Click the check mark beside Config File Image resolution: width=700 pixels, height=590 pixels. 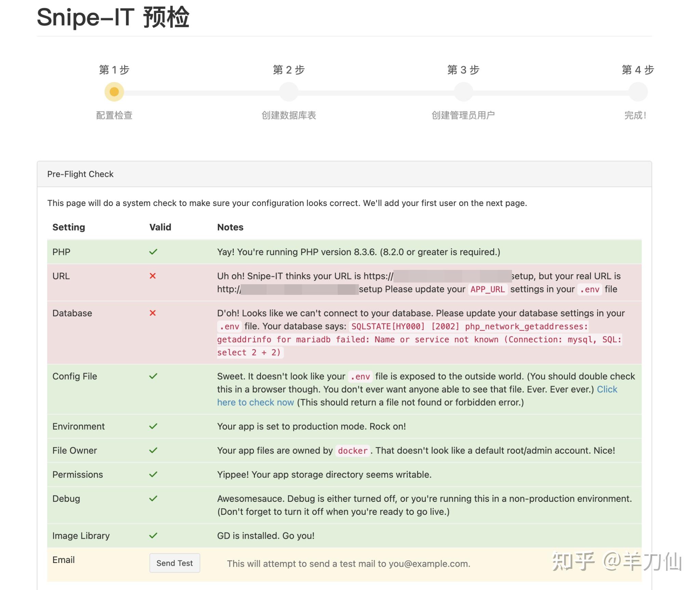pos(153,376)
